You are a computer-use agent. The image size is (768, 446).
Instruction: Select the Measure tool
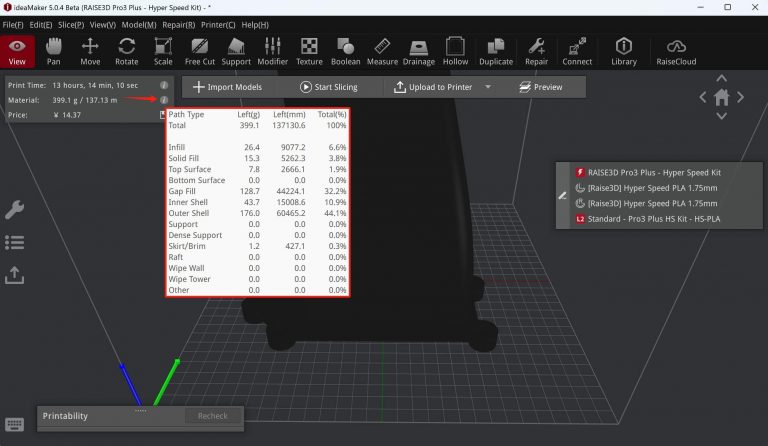point(382,52)
